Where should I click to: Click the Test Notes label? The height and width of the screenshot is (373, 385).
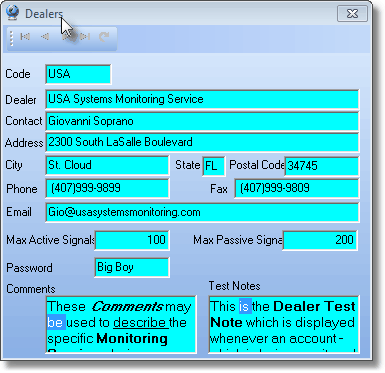click(235, 286)
